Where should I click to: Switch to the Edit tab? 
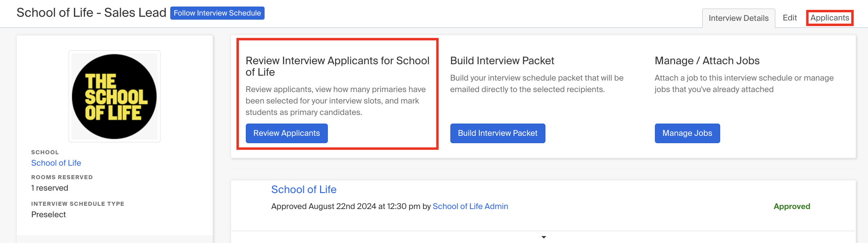[790, 18]
